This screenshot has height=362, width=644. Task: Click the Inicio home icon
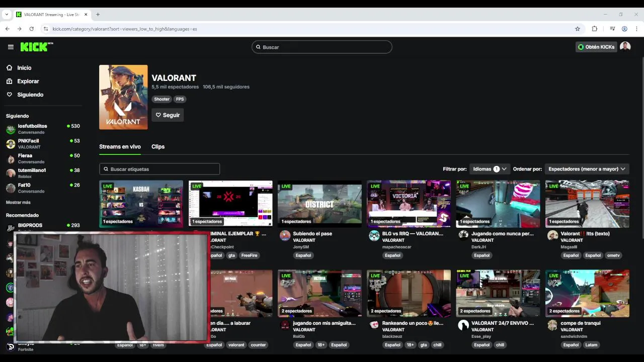tap(10, 67)
